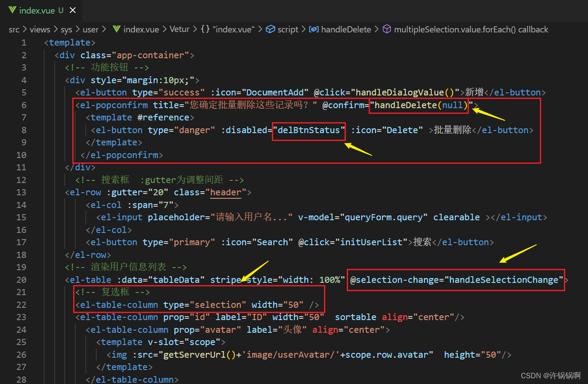Open the views breadcrumb segment
This screenshot has height=384, width=588.
click(40, 29)
